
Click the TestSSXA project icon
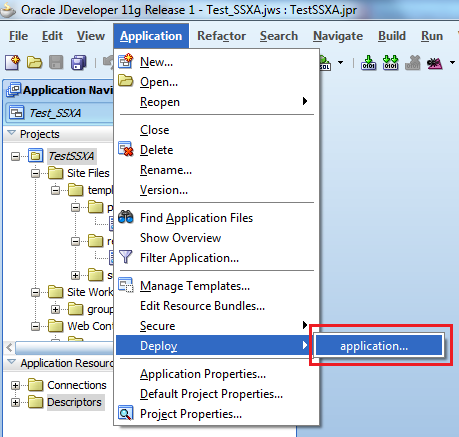pos(35,156)
